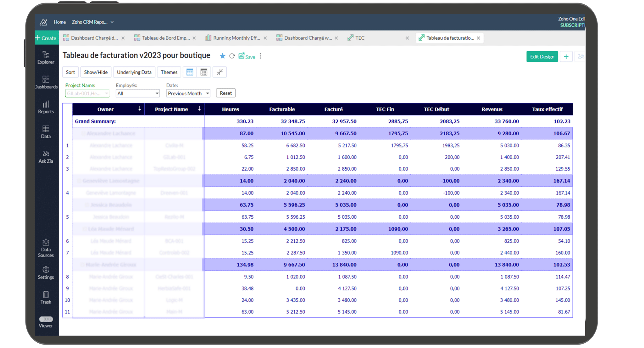Click the Reset button
This screenshot has width=644, height=348.
225,93
